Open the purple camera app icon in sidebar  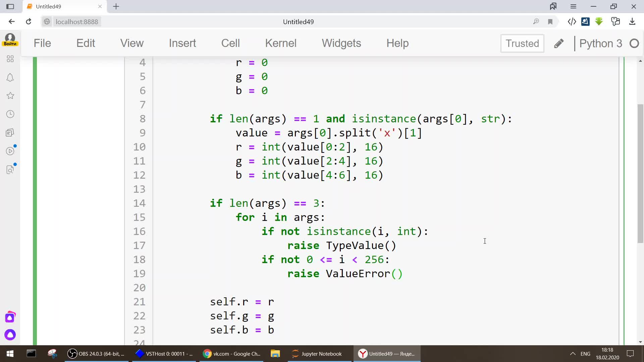pos(10,317)
